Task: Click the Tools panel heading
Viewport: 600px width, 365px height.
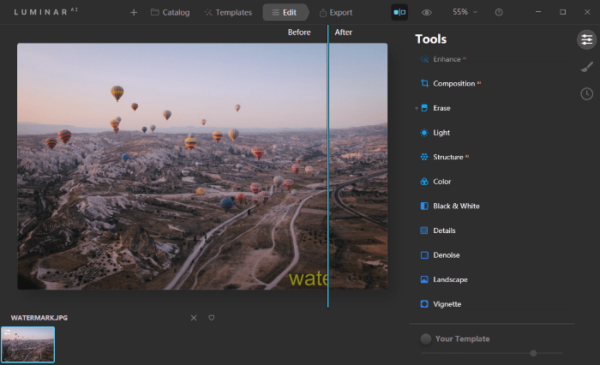Action: 431,39
